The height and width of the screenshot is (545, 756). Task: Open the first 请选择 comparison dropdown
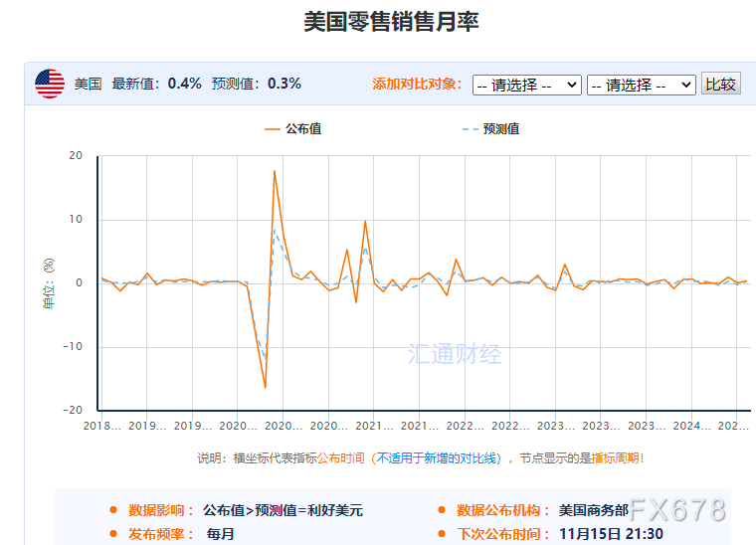[526, 85]
